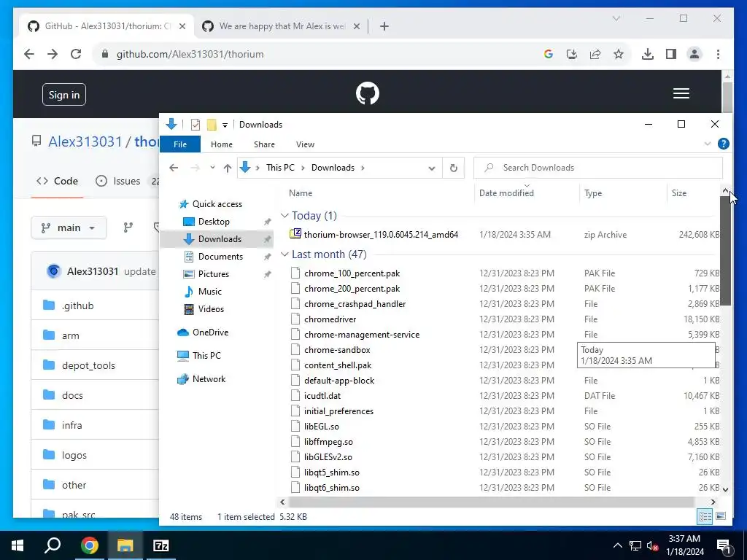Open the Chrome profile avatar
Screen dimensions: 747x560
click(x=694, y=54)
